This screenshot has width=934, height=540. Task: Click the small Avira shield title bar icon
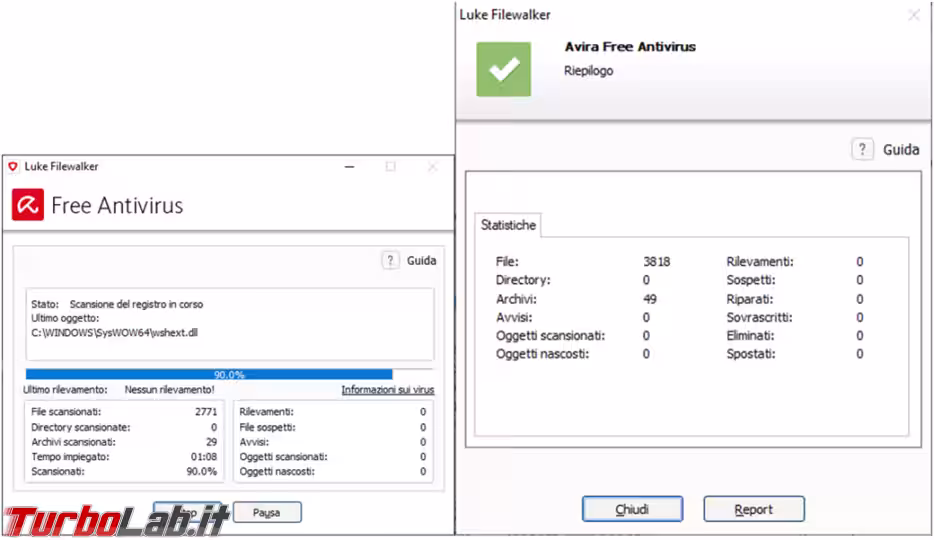[x=13, y=167]
